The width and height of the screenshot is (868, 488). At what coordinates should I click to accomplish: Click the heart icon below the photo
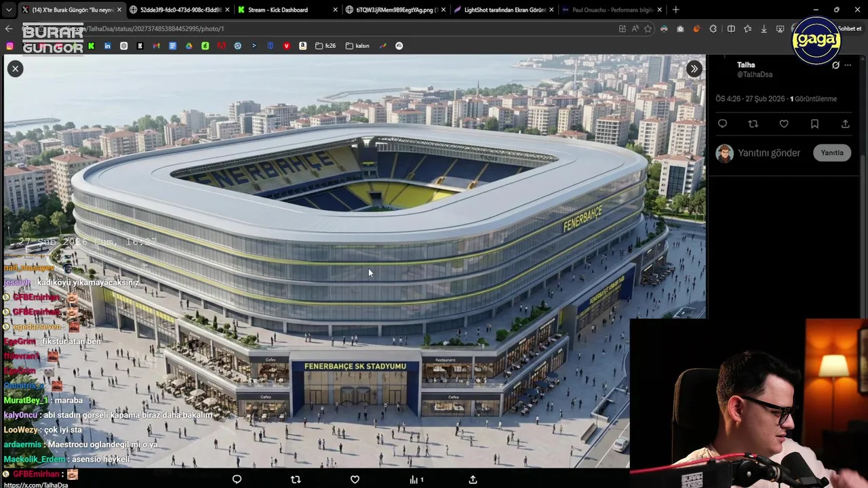click(355, 479)
